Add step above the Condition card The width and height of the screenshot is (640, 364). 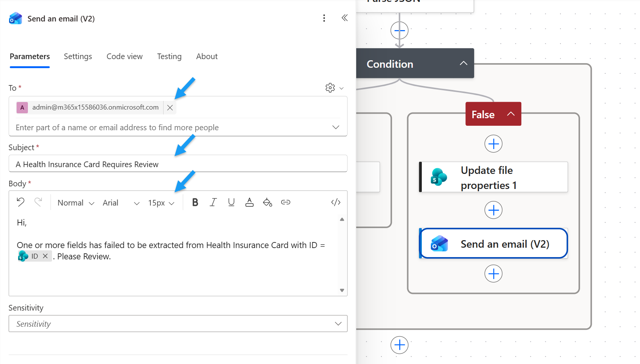(x=400, y=30)
